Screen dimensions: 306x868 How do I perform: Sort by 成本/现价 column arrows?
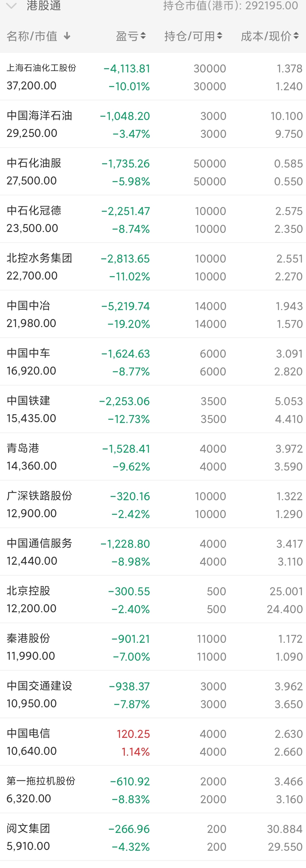click(296, 36)
